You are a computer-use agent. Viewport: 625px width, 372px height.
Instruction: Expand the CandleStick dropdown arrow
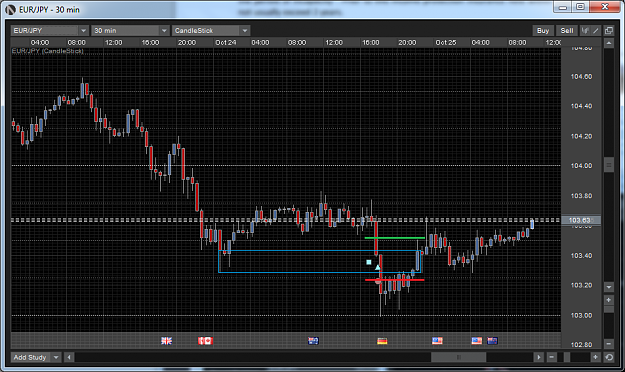pos(245,31)
